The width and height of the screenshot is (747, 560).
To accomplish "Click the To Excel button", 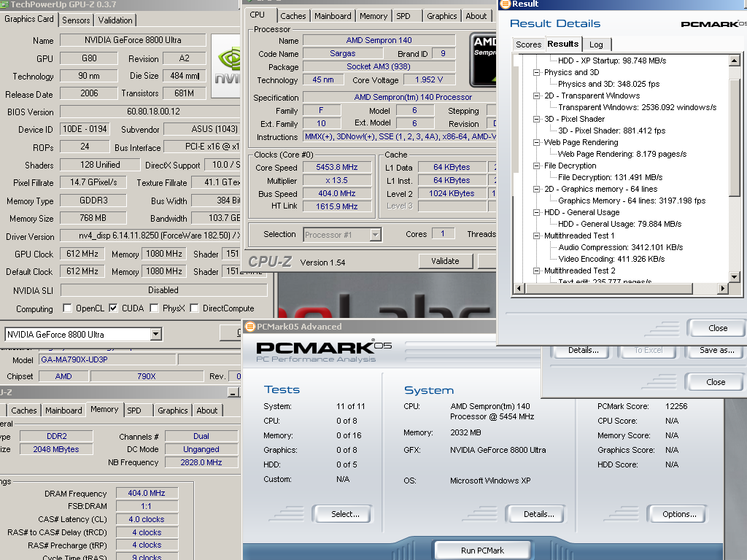I will pos(648,350).
